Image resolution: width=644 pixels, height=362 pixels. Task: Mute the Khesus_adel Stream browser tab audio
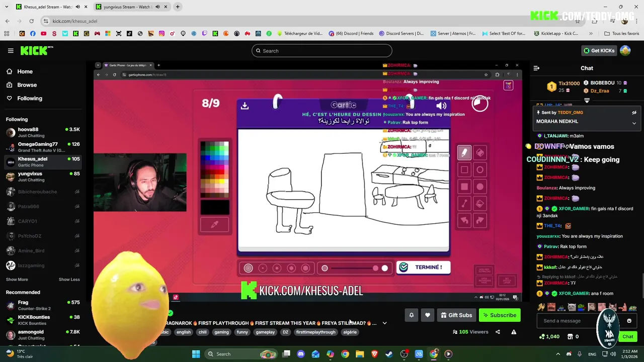(x=77, y=7)
